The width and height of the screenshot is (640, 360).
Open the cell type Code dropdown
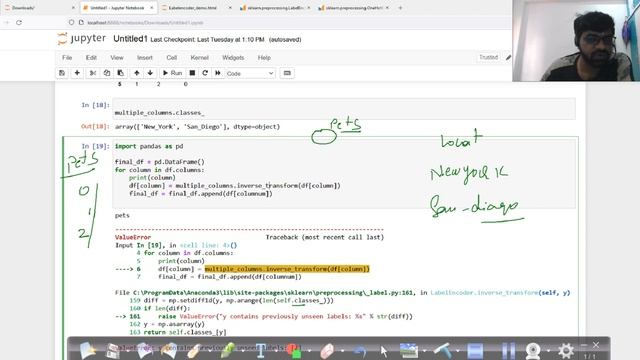(x=250, y=73)
